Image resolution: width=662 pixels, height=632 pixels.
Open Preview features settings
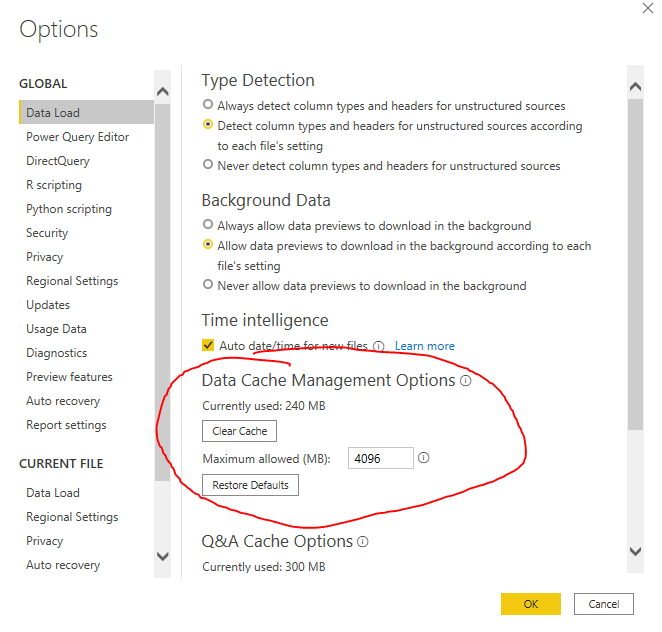coord(69,377)
